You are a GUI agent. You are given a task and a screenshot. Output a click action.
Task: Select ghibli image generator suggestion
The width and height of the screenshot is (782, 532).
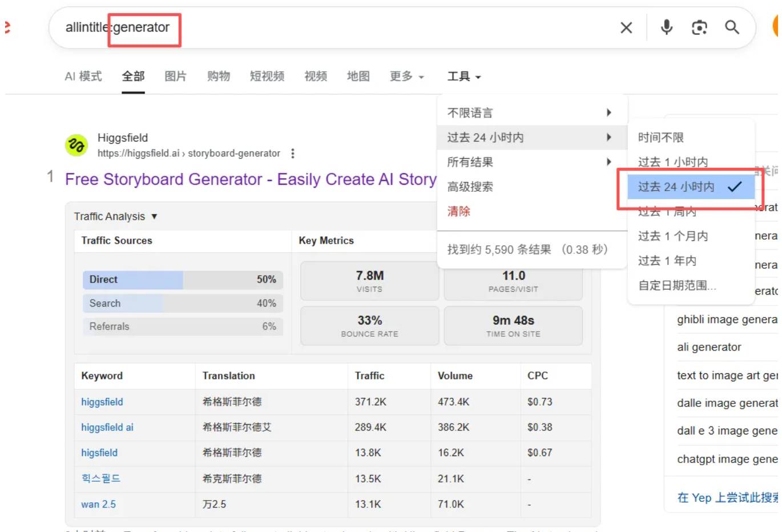click(727, 319)
